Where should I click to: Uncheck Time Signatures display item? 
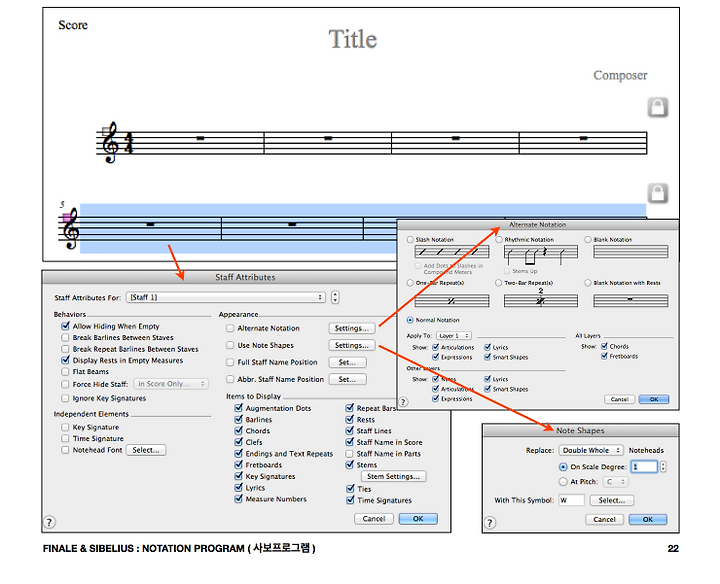click(350, 500)
